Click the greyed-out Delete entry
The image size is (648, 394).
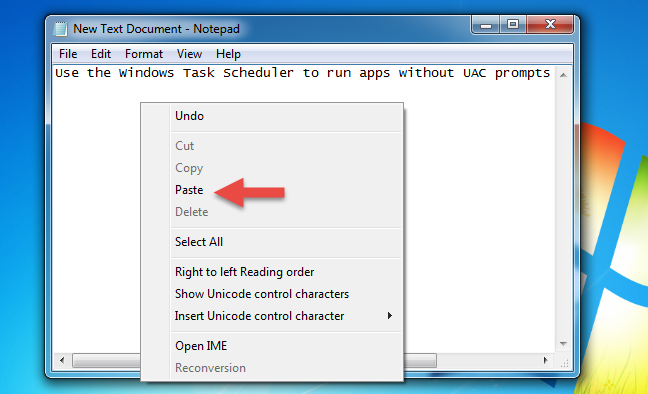(x=272, y=212)
